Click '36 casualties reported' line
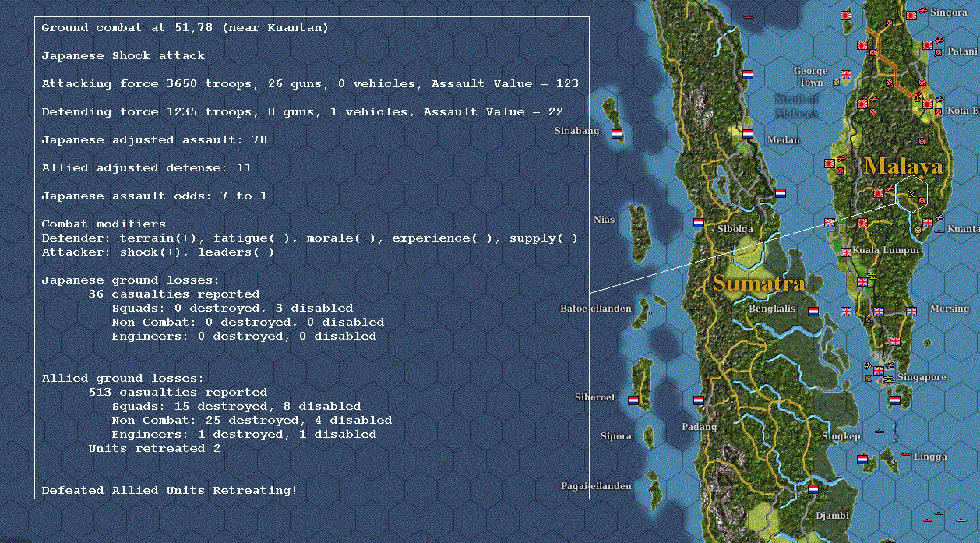 (x=174, y=294)
